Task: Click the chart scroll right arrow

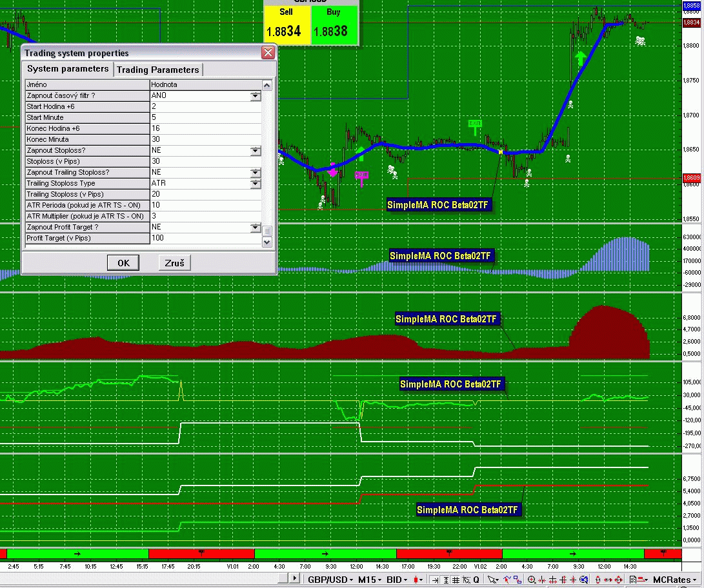Action: click(x=294, y=578)
